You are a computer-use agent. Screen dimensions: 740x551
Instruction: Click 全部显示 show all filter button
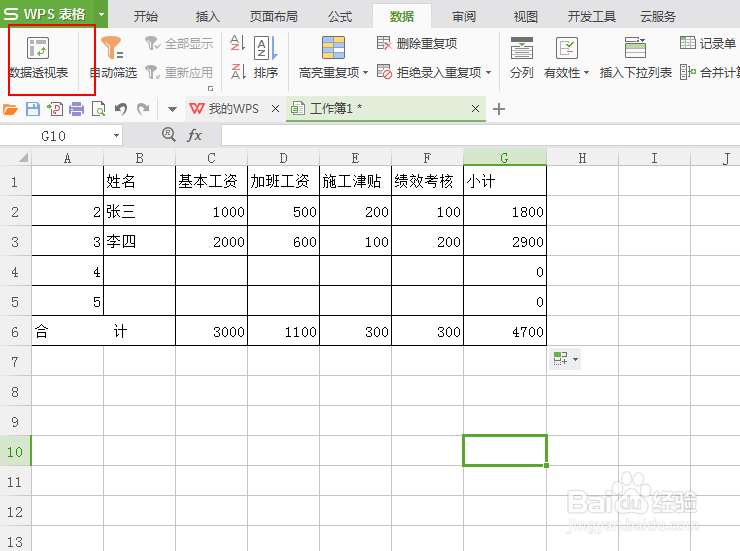(x=179, y=44)
